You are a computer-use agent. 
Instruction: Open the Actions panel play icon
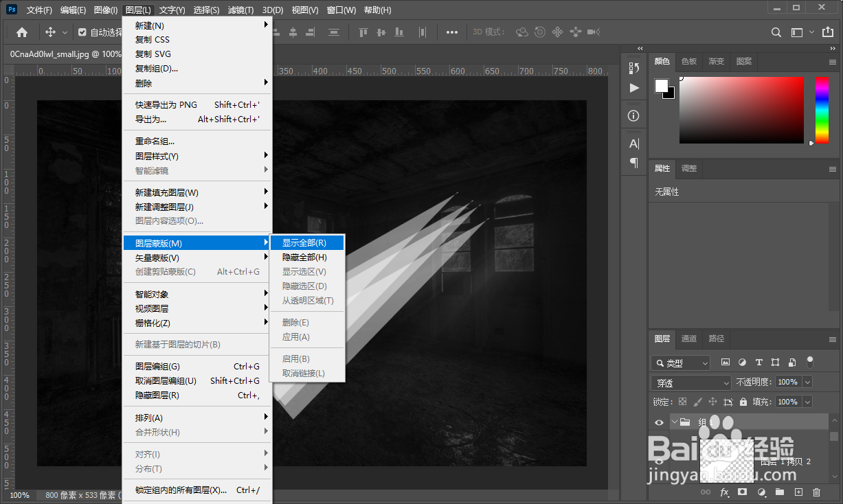point(633,88)
